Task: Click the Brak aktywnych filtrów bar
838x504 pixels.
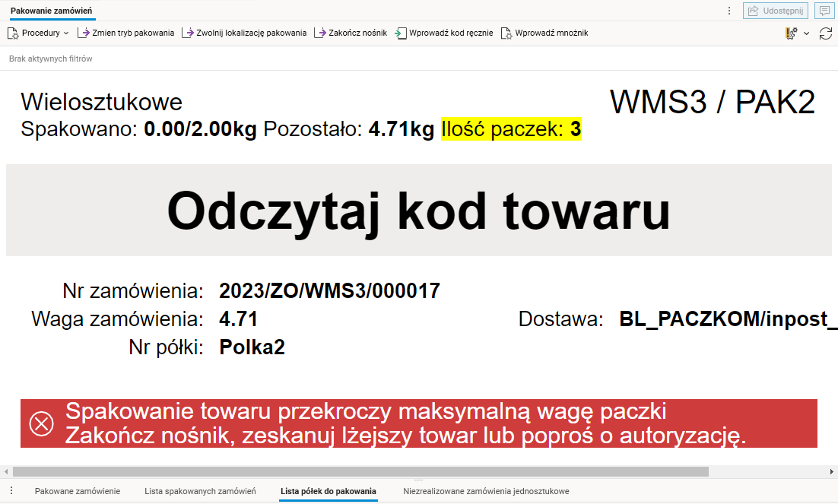Action: pyautogui.click(x=51, y=58)
